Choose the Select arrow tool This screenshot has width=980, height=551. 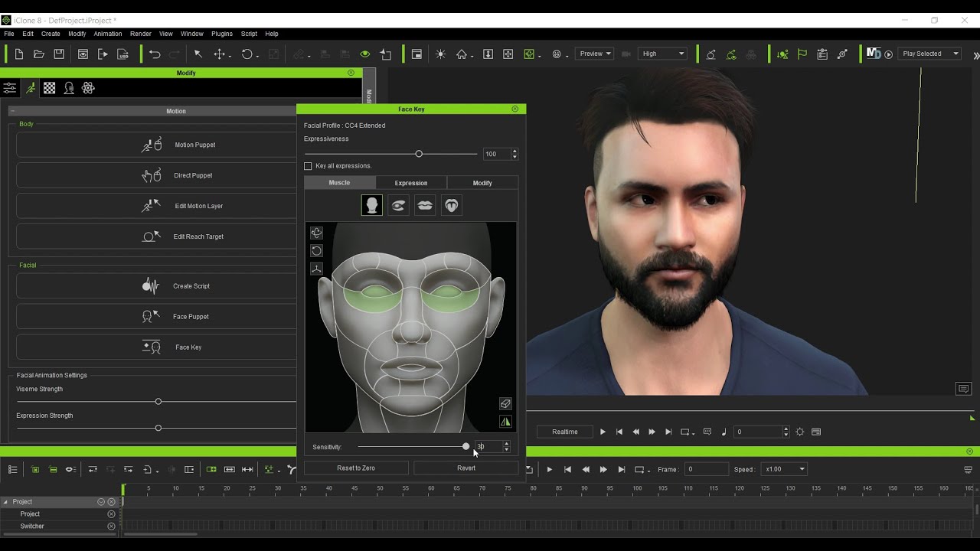tap(198, 54)
